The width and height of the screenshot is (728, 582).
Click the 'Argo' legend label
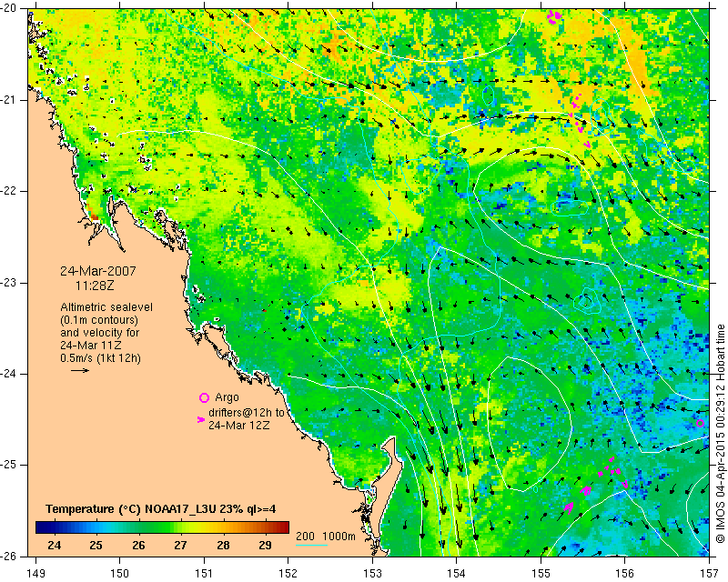click(227, 397)
